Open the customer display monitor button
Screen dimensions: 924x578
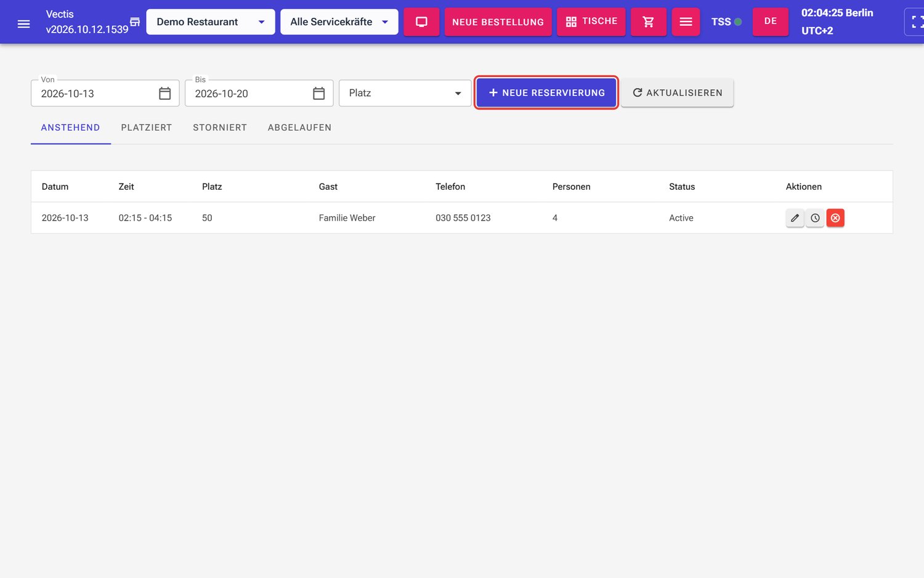click(x=421, y=22)
